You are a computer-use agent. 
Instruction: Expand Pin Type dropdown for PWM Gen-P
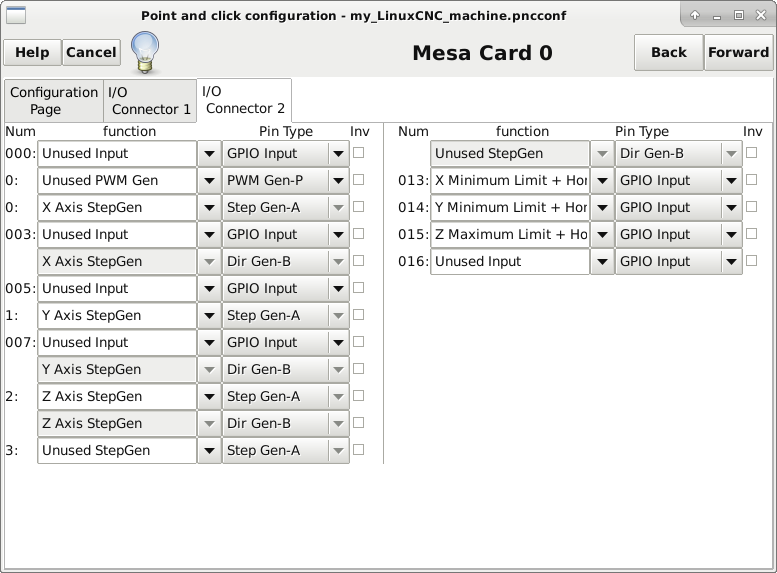338,180
